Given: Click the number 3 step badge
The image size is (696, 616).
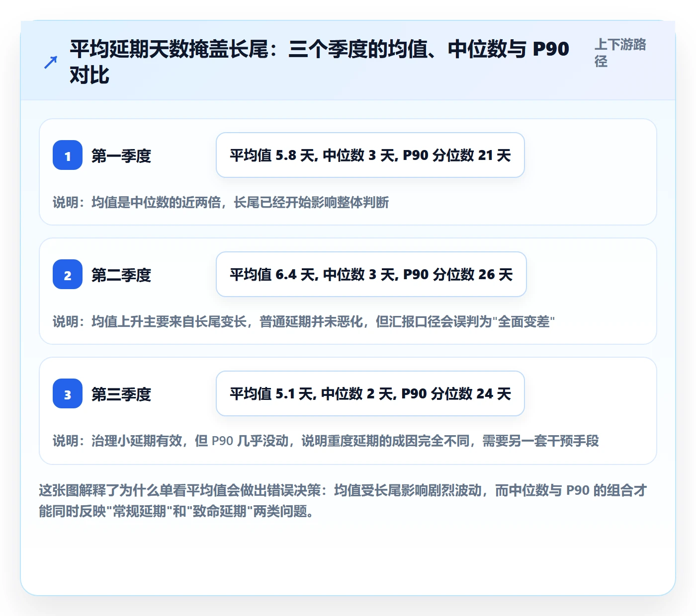Looking at the screenshot, I should click(x=68, y=393).
